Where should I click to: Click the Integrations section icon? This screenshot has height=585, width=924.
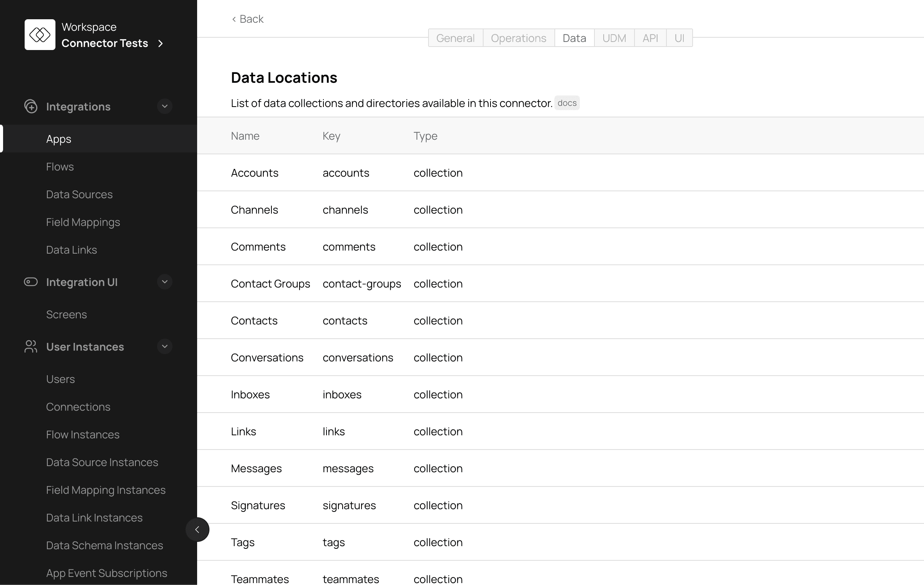pos(31,107)
